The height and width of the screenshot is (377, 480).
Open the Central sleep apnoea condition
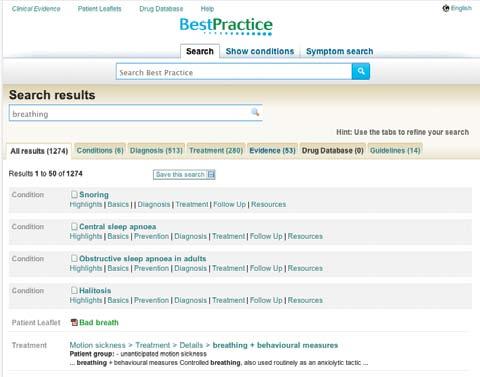(x=118, y=227)
